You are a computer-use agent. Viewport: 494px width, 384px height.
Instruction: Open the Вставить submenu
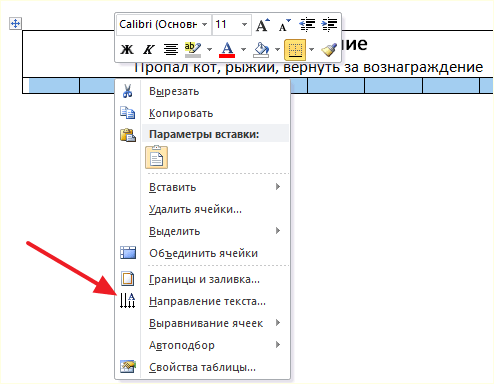[203, 187]
